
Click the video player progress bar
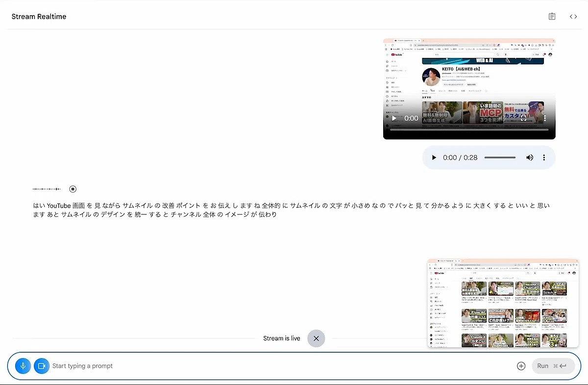pyautogui.click(x=469, y=129)
